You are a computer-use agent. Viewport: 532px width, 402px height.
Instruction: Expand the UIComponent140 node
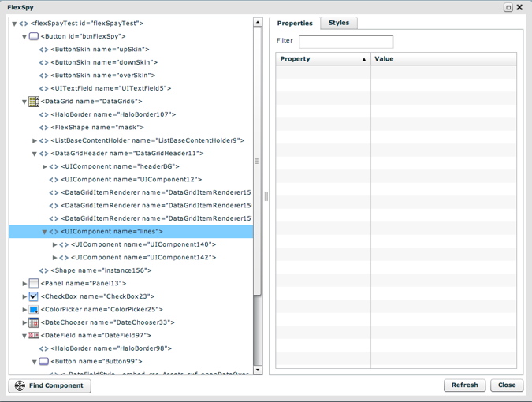tap(54, 245)
